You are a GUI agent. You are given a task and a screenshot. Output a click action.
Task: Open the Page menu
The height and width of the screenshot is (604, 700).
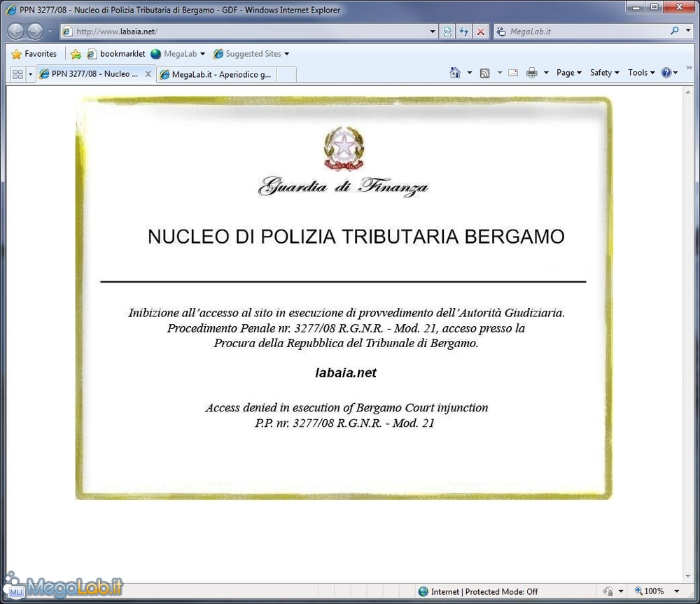click(x=568, y=73)
